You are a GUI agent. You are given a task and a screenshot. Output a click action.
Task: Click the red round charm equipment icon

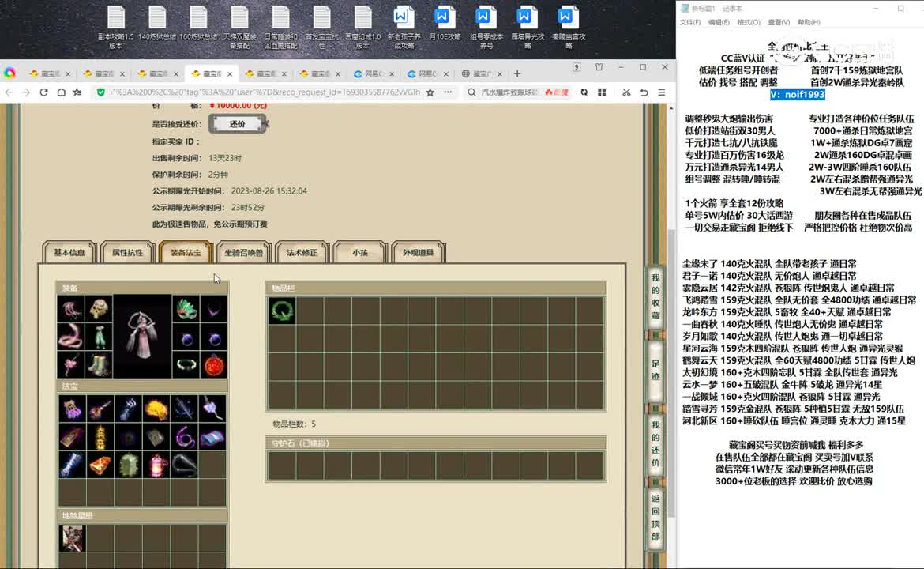(x=214, y=364)
